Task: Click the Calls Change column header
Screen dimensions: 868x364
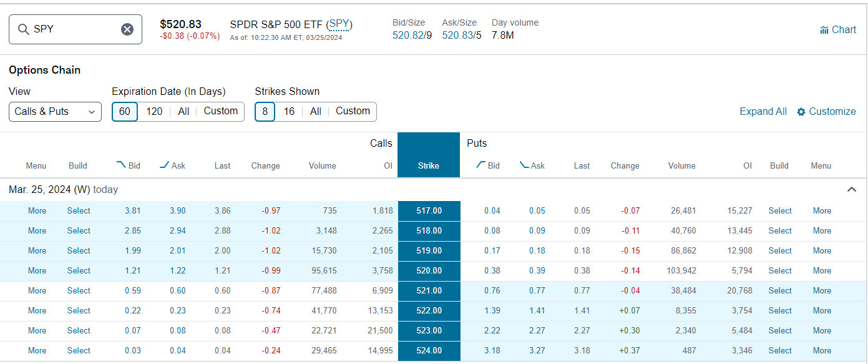Action: pyautogui.click(x=265, y=165)
